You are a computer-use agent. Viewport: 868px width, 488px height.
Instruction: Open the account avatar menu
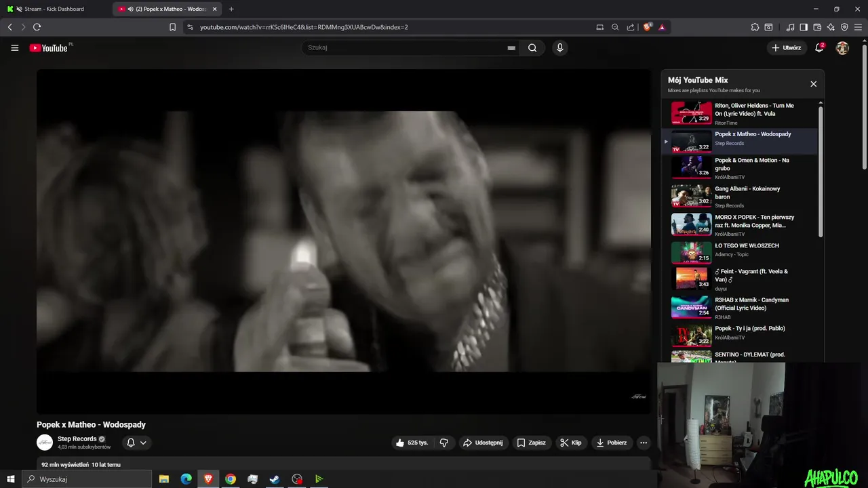pos(842,47)
